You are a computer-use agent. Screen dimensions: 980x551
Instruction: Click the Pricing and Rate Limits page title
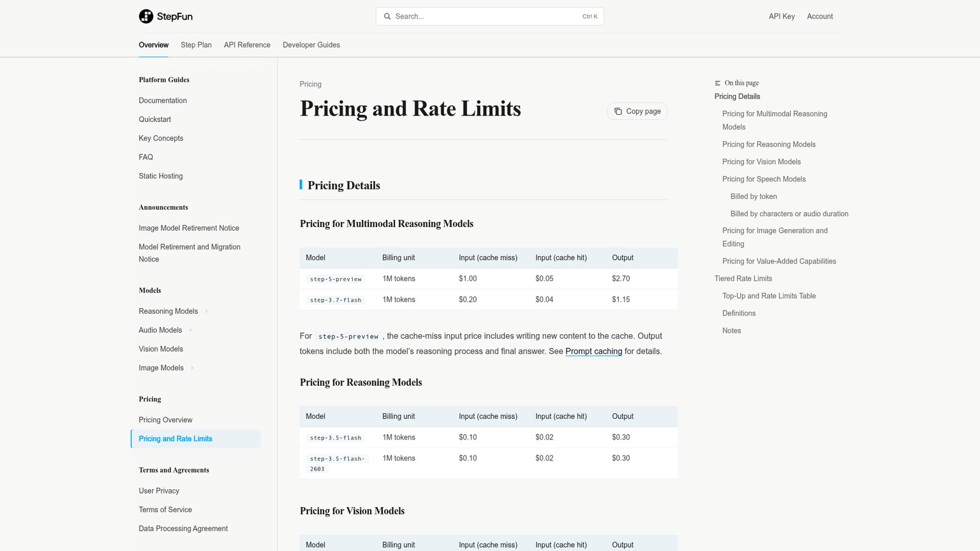pyautogui.click(x=410, y=109)
